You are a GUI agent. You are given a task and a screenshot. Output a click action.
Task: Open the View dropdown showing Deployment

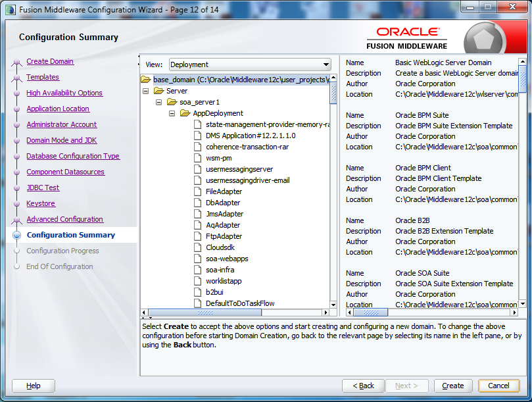(250, 64)
